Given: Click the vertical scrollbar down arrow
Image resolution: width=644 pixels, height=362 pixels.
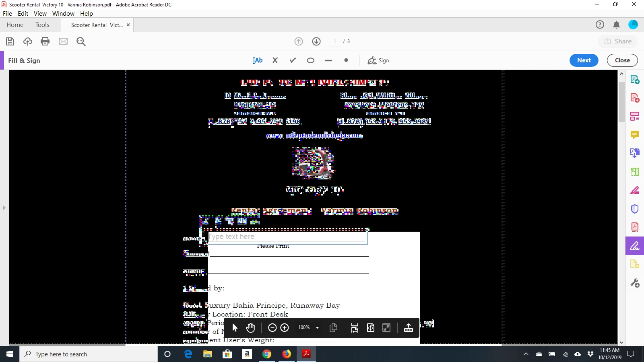Looking at the screenshot, I should tap(622, 343).
